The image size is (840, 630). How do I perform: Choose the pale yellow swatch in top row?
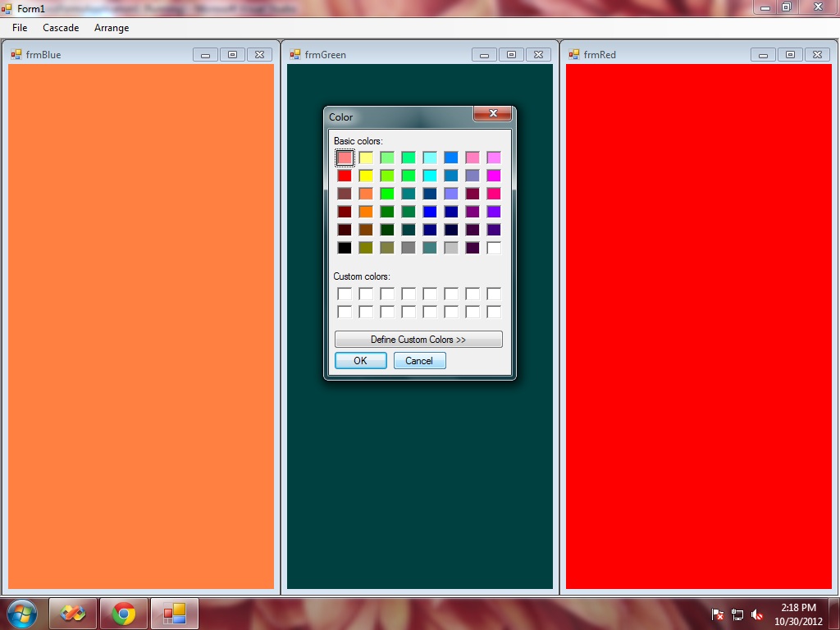(x=366, y=157)
